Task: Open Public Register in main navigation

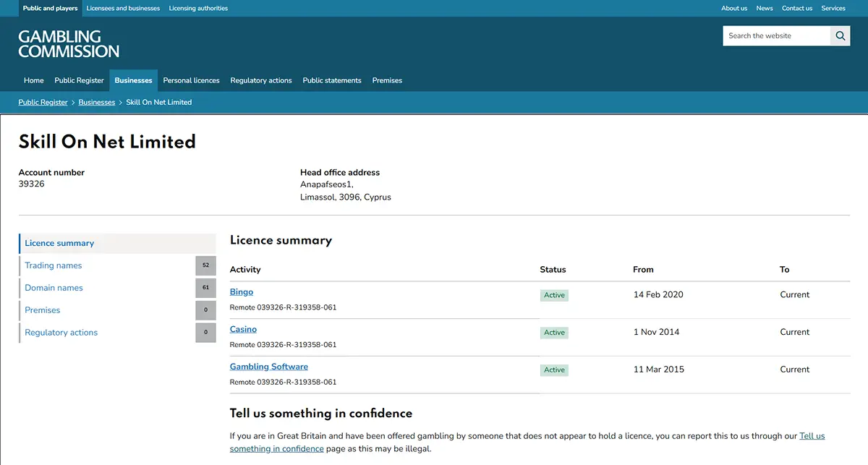Action: (x=80, y=80)
